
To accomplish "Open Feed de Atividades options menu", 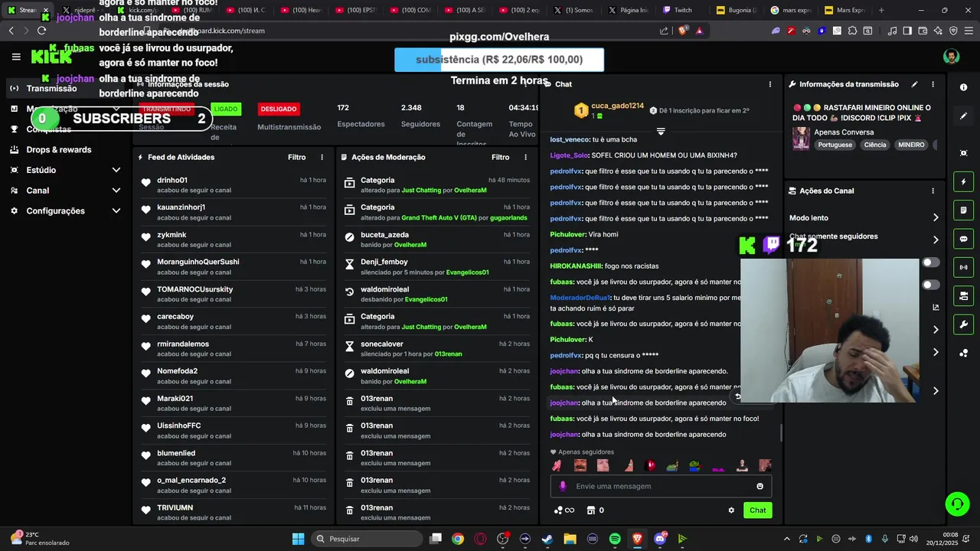I will [322, 157].
